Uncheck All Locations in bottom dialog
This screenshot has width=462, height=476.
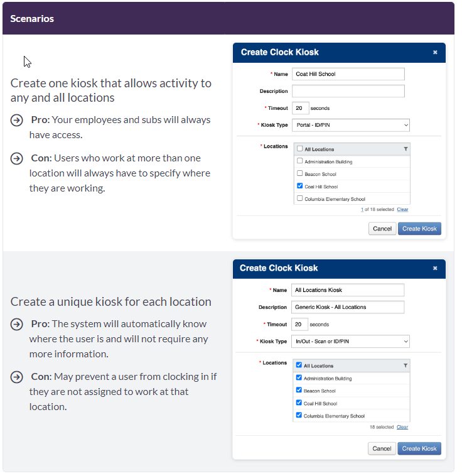pyautogui.click(x=299, y=365)
